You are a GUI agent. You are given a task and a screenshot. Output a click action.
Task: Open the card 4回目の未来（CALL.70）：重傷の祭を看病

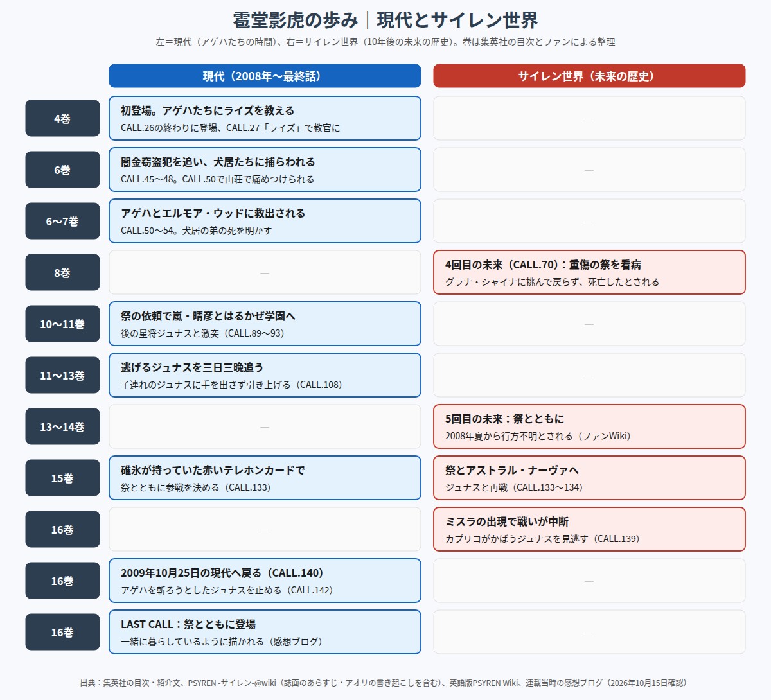[x=589, y=272]
